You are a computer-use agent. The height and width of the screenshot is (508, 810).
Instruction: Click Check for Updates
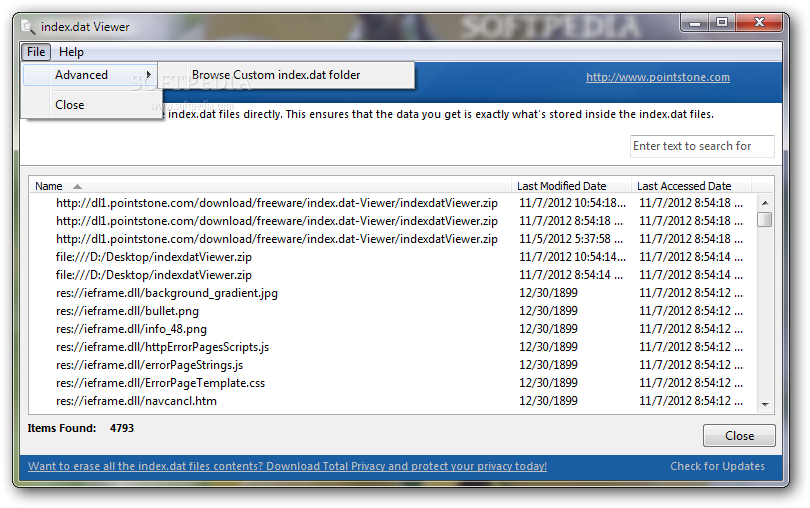point(717,466)
